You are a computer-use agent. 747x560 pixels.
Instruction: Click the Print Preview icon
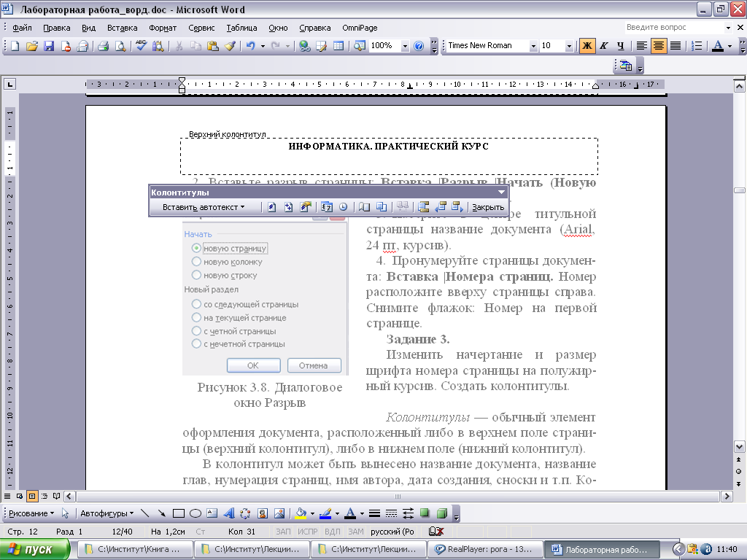point(119,46)
